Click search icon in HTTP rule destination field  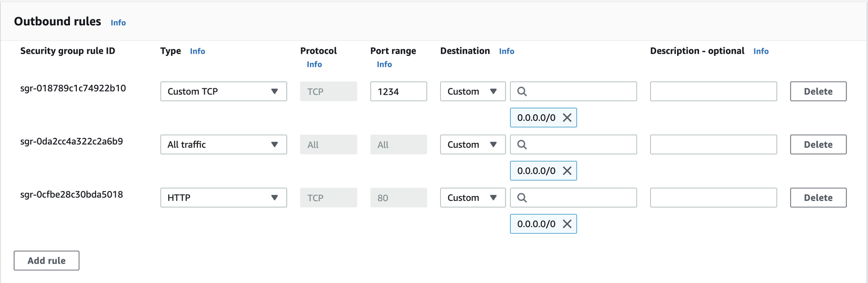pyautogui.click(x=522, y=198)
